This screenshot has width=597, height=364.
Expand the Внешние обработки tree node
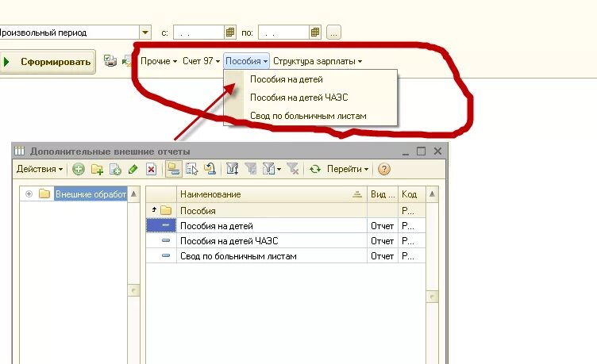coord(29,194)
